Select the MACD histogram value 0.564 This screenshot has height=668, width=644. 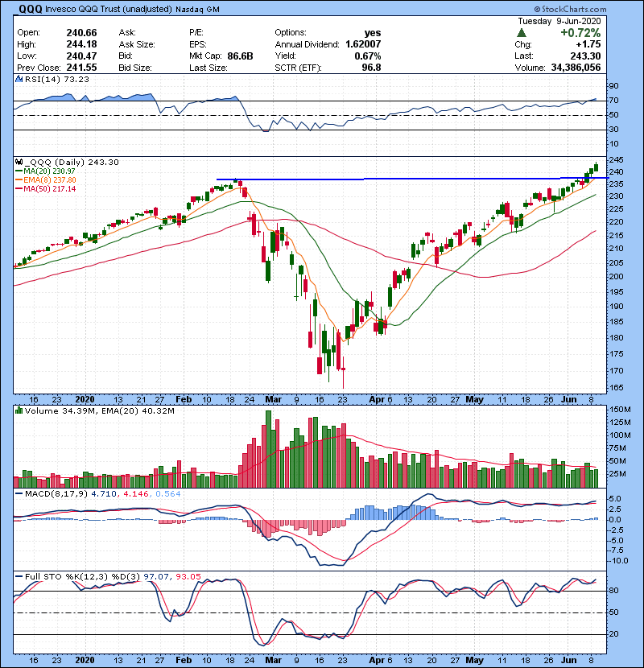click(168, 494)
